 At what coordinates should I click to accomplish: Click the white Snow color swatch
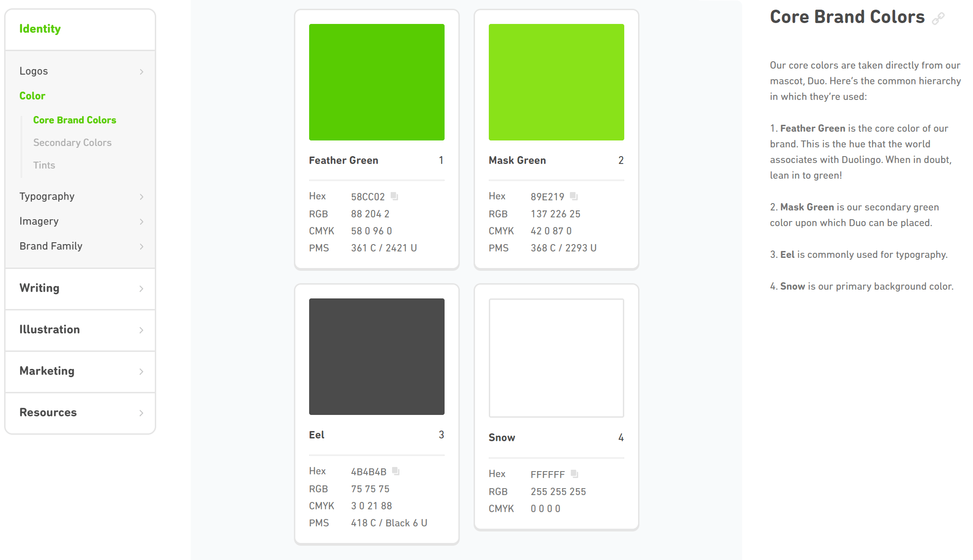pos(557,358)
